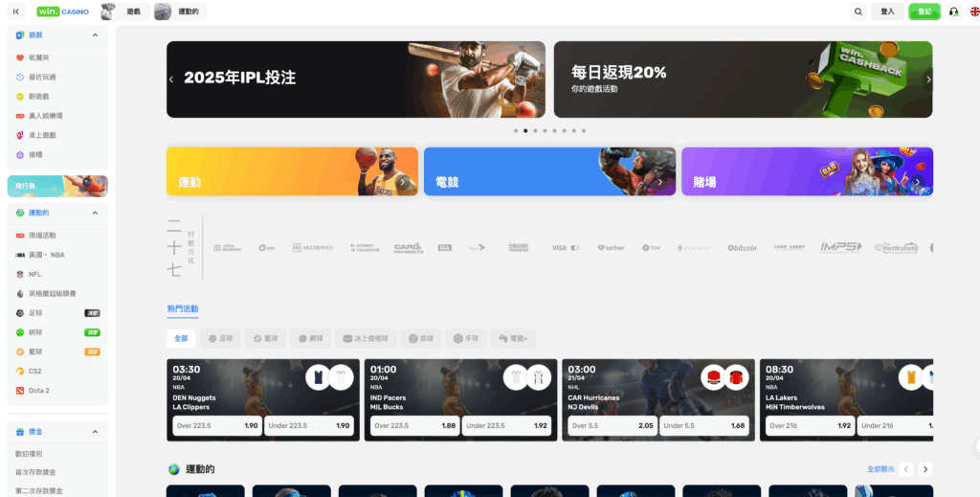Collapse the 獎金 sidebar section
This screenshot has height=497, width=980.
[95, 432]
